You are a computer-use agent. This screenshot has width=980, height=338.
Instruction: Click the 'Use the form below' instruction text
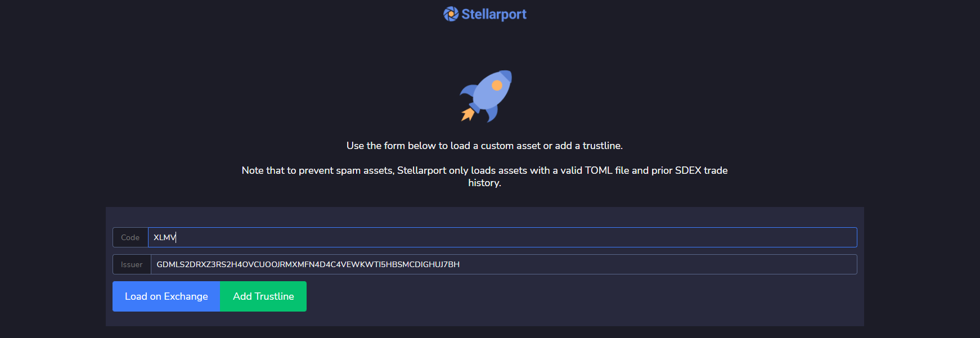click(x=484, y=146)
